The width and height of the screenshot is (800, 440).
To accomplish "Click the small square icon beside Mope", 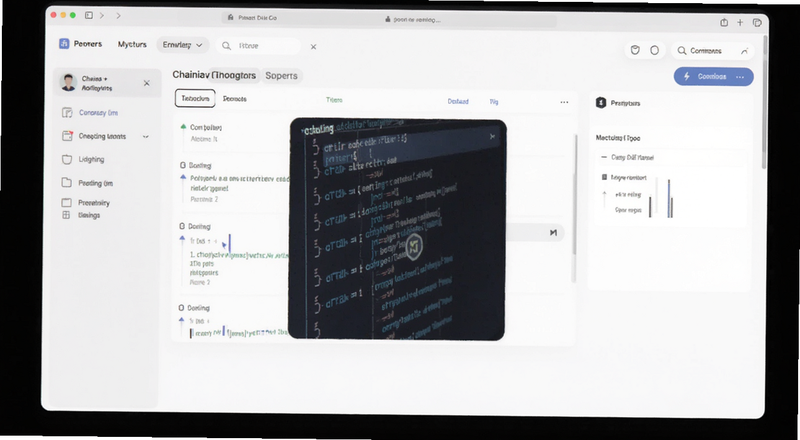I will 605,177.
